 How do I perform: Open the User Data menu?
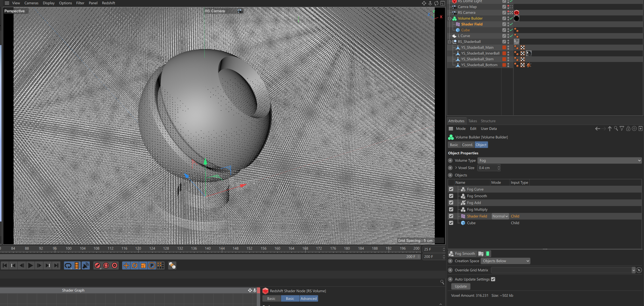pos(489,128)
